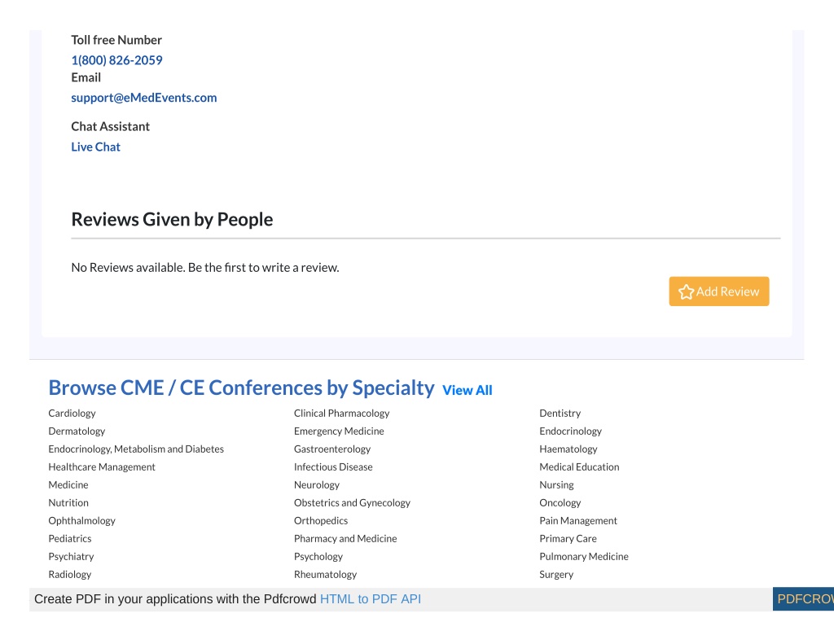Open the support@eMedEvents.com email link

click(x=144, y=98)
